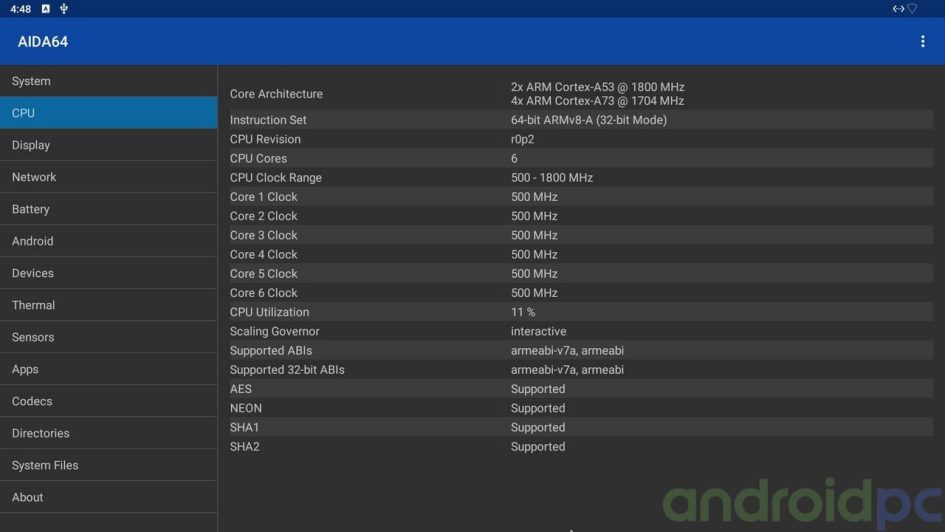
Task: Tap the r0p2 revision value
Action: (522, 139)
